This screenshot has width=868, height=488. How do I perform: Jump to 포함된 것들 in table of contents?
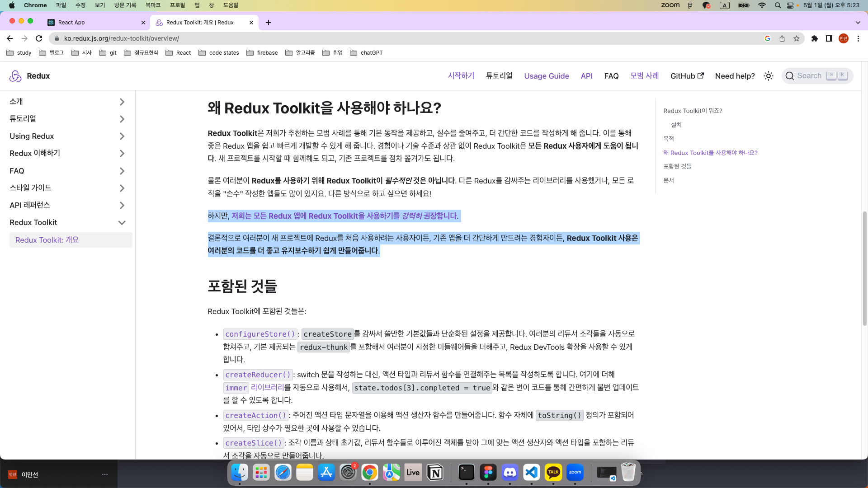[677, 166]
